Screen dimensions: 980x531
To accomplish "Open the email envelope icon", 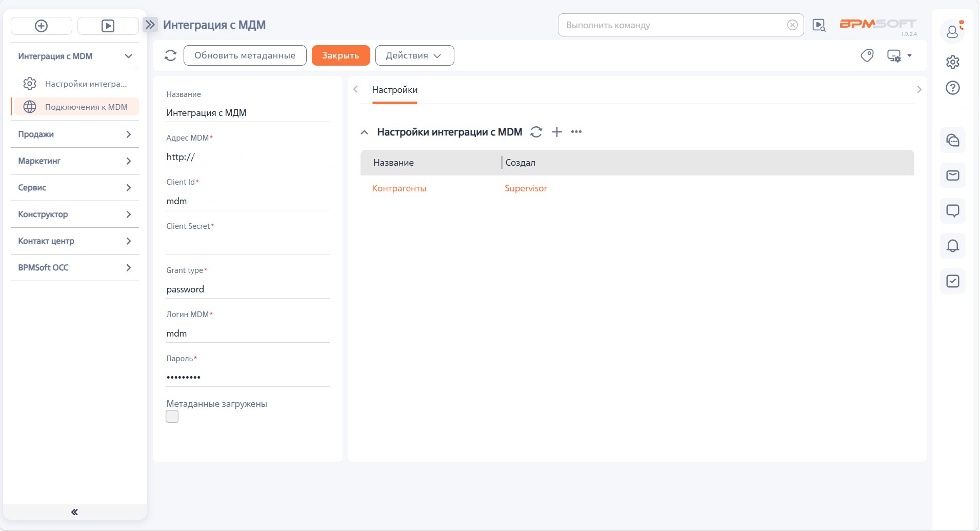I will point(953,175).
